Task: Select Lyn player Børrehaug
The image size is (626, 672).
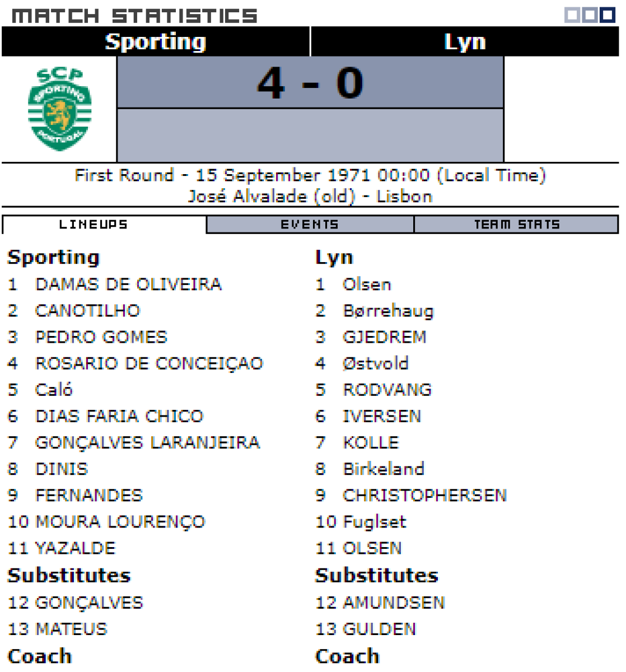Action: pyautogui.click(x=388, y=311)
